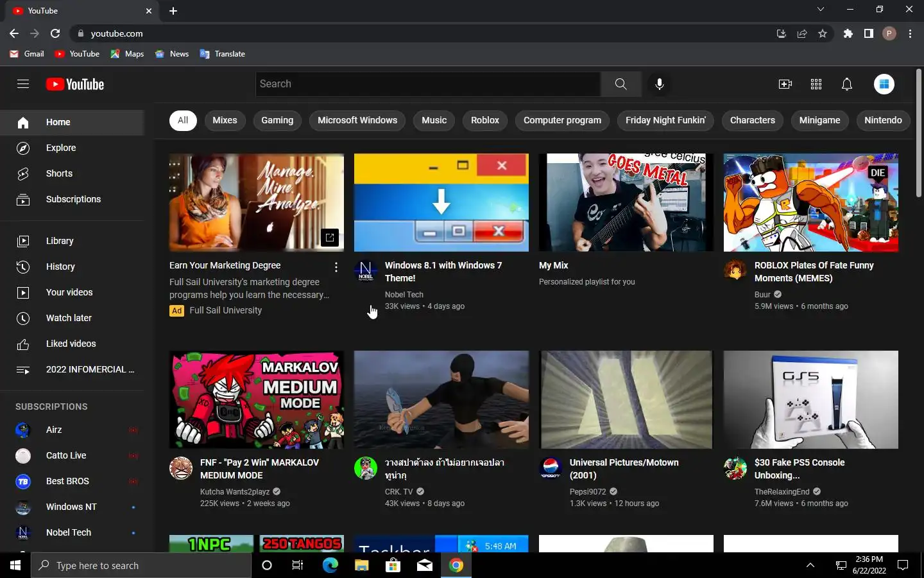Open 2022 INFOMERCIAL playlist in sidebar
This screenshot has width=924, height=578.
tap(72, 369)
